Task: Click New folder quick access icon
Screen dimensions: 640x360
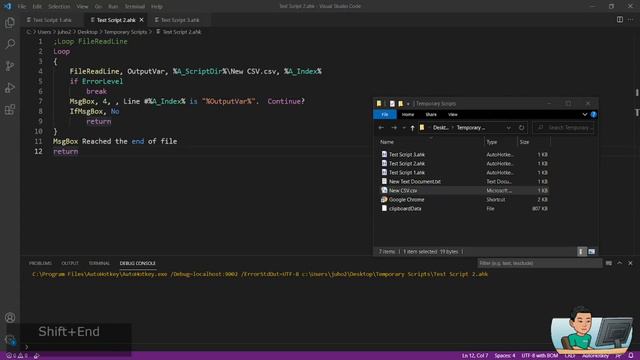Action: tap(400, 104)
